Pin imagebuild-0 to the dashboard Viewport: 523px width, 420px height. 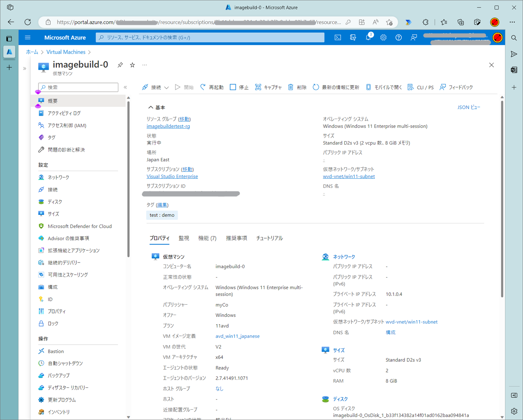click(120, 65)
